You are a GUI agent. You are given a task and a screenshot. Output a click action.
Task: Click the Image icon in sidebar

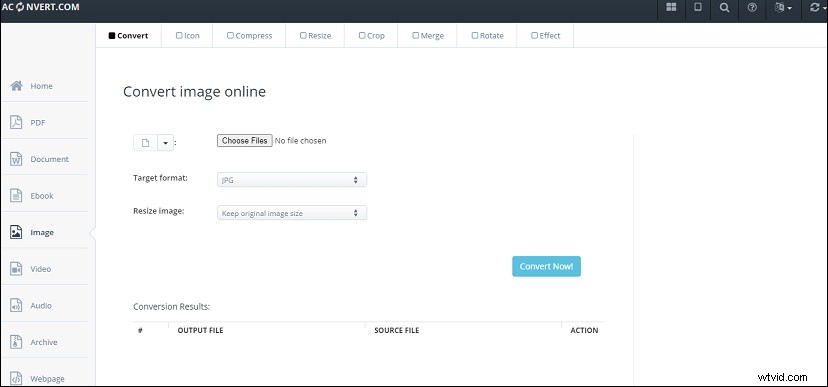pos(16,232)
